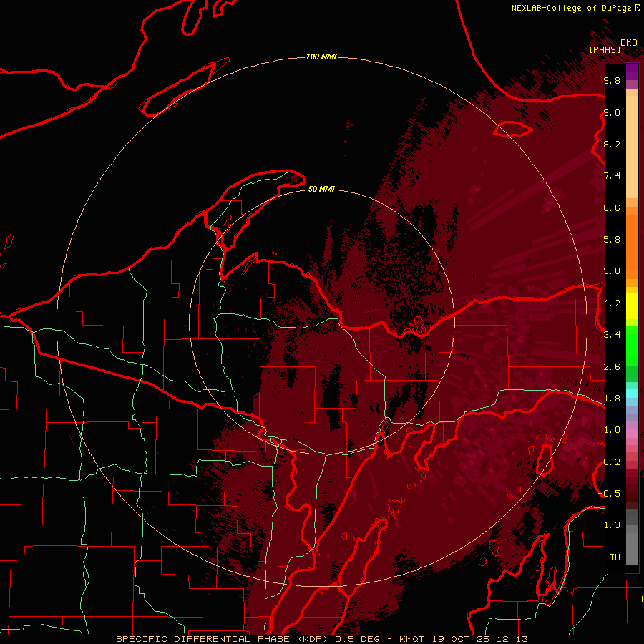644x644 pixels.
Task: Select the 6.6 scale value
Action: (x=612, y=208)
